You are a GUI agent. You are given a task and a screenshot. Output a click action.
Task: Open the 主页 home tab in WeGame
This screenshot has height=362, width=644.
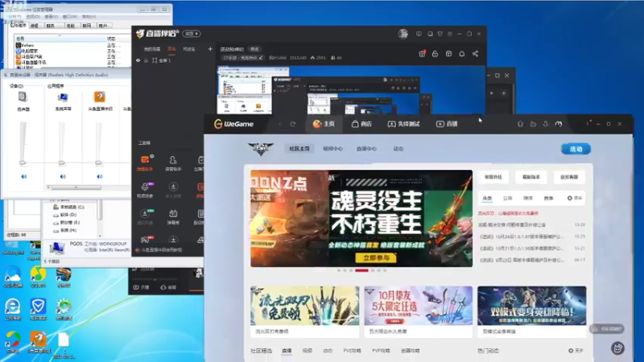click(324, 124)
